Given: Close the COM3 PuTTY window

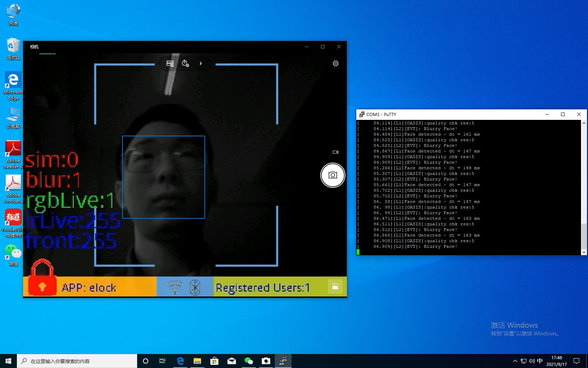Looking at the screenshot, I should 579,114.
